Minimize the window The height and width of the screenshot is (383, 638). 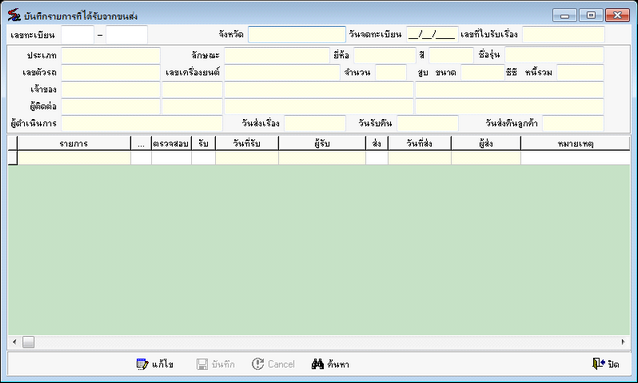click(564, 15)
